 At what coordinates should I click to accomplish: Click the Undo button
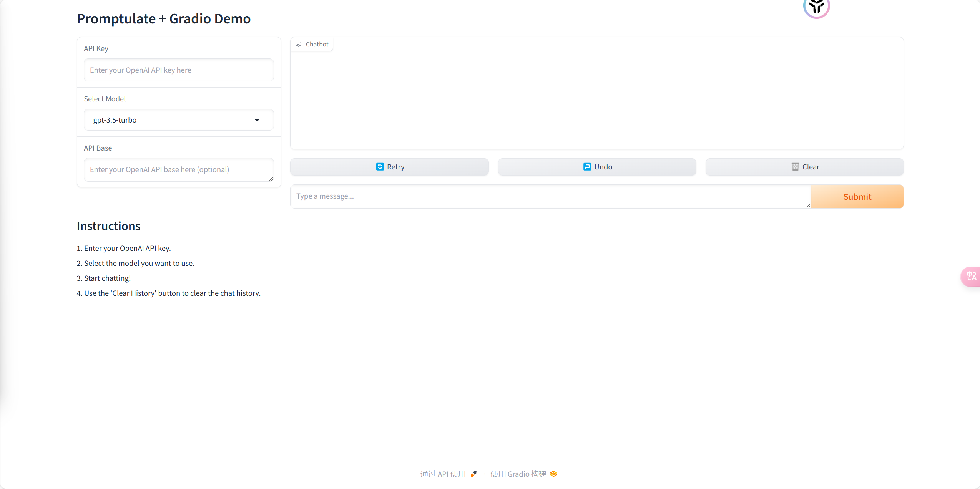597,167
